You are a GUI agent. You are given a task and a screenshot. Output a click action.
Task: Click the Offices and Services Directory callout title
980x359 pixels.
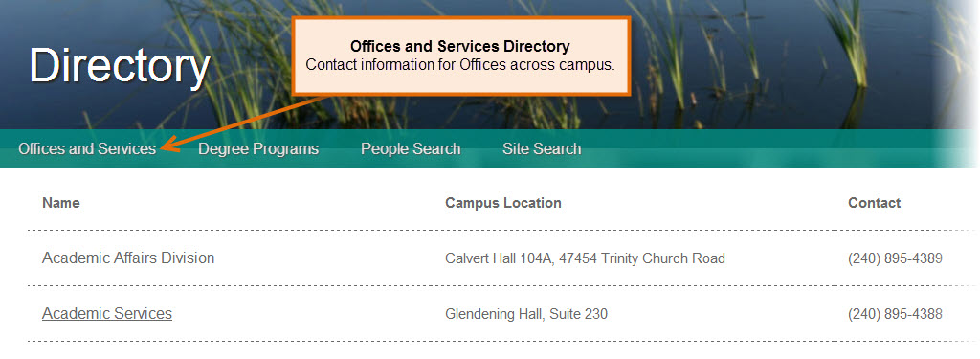460,46
